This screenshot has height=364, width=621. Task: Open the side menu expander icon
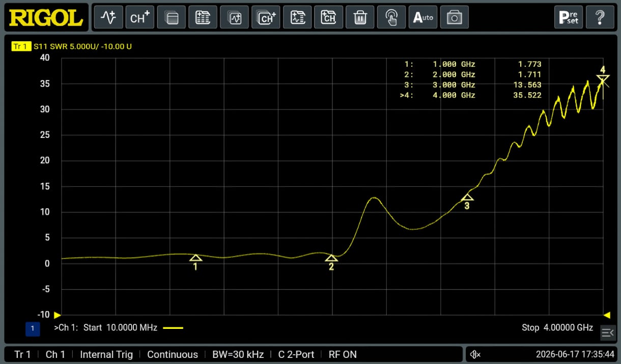coord(608,333)
